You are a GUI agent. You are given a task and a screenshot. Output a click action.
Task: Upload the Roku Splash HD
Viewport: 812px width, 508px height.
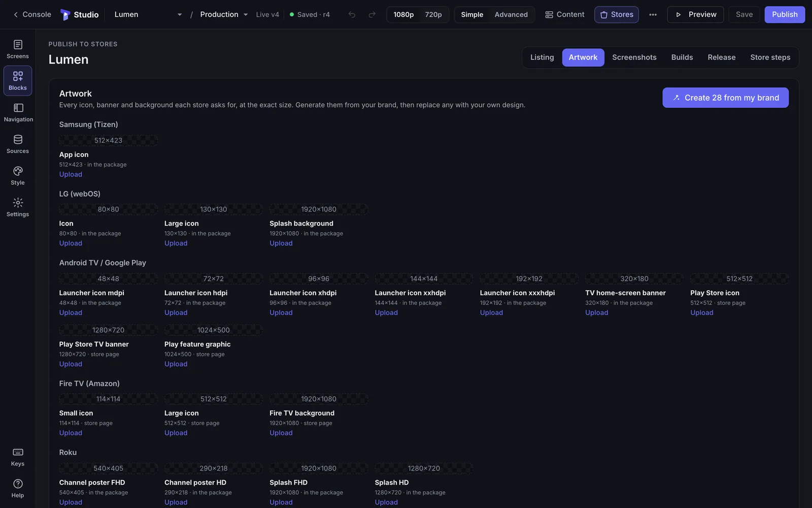pos(386,502)
